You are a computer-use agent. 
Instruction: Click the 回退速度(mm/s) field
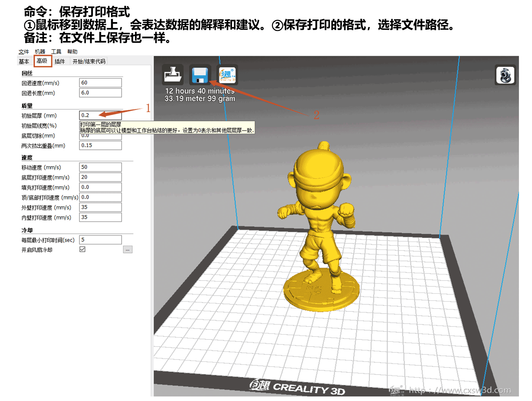tap(100, 83)
